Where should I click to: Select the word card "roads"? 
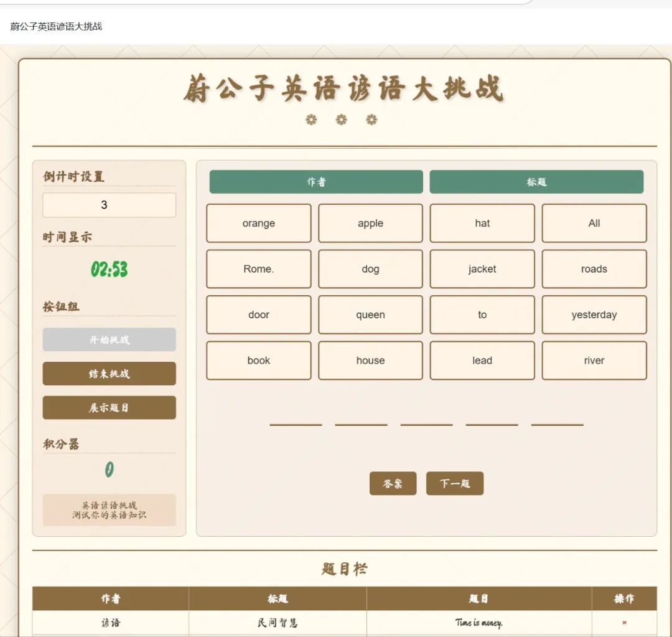594,269
